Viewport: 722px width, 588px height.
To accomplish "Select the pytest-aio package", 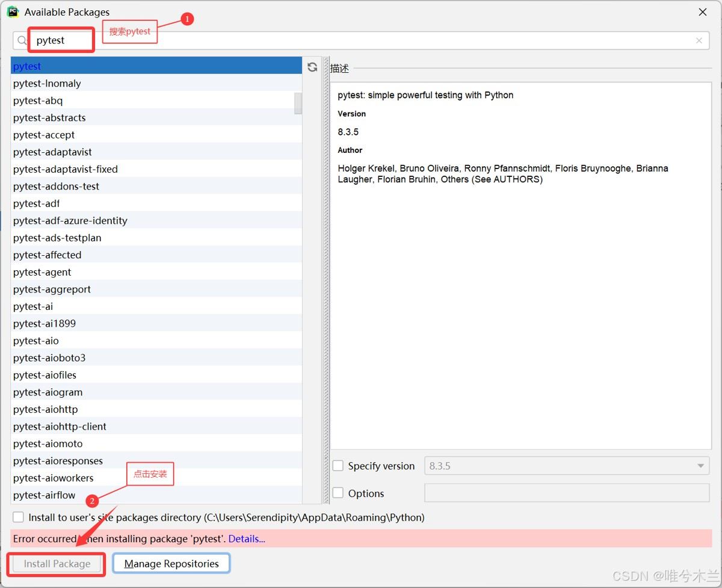I will (x=156, y=341).
